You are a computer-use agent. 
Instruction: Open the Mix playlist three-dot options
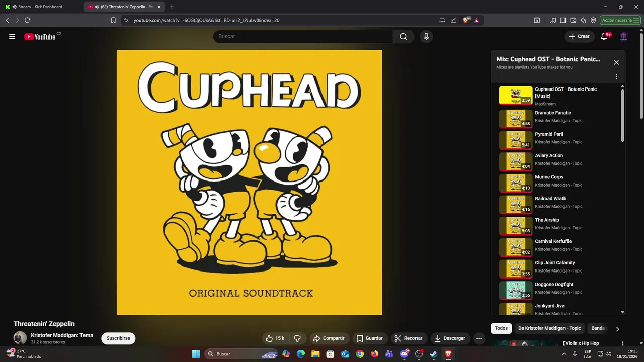point(616,77)
